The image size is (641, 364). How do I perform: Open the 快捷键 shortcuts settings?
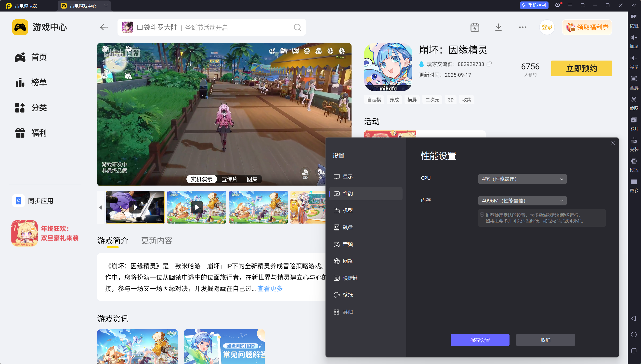pyautogui.click(x=350, y=278)
